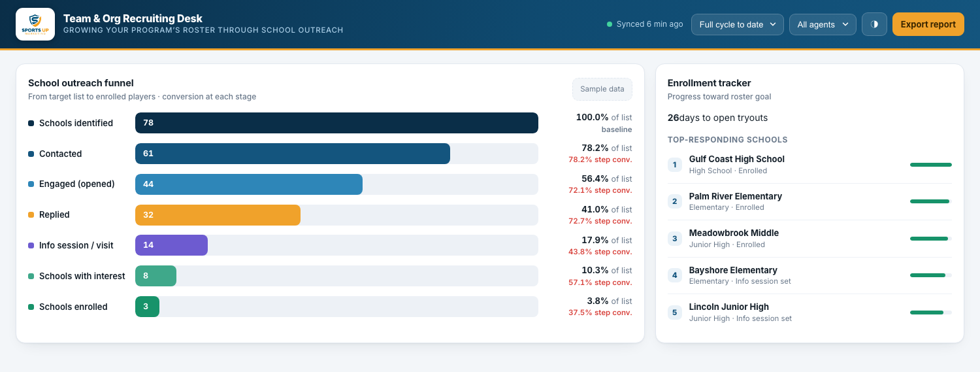The image size is (980, 372).
Task: Click the Schools identified bar showing 78
Action: click(x=336, y=123)
